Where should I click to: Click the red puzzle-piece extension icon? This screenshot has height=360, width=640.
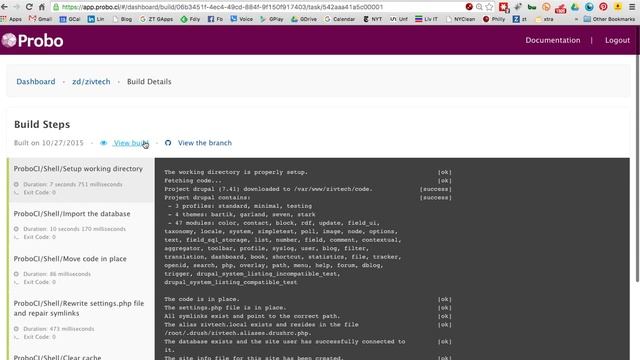point(504,7)
